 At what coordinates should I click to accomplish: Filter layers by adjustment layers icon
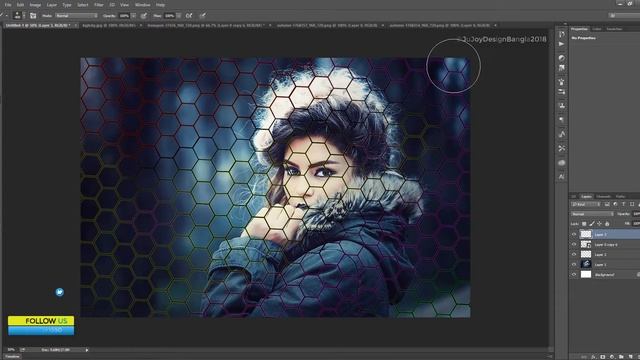pyautogui.click(x=615, y=204)
